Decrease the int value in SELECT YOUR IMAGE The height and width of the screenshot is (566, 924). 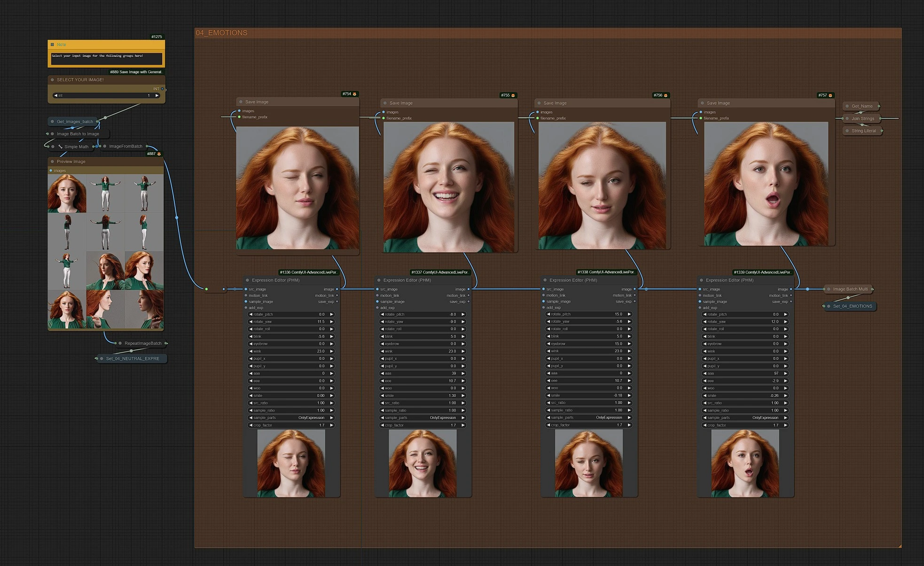point(55,95)
